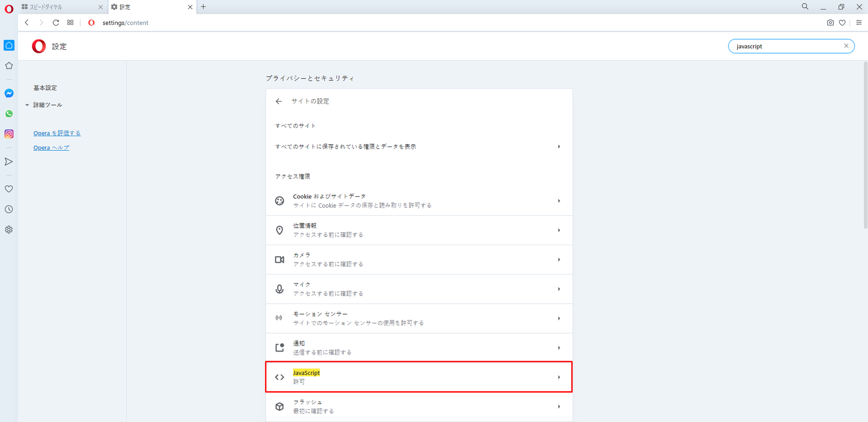
Task: Clear the javascript search field
Action: click(846, 46)
